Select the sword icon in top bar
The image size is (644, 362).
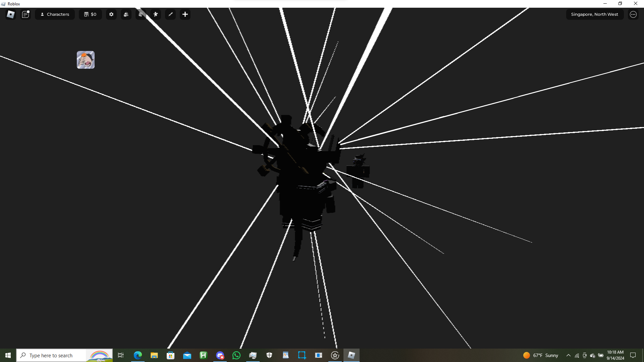(x=170, y=14)
